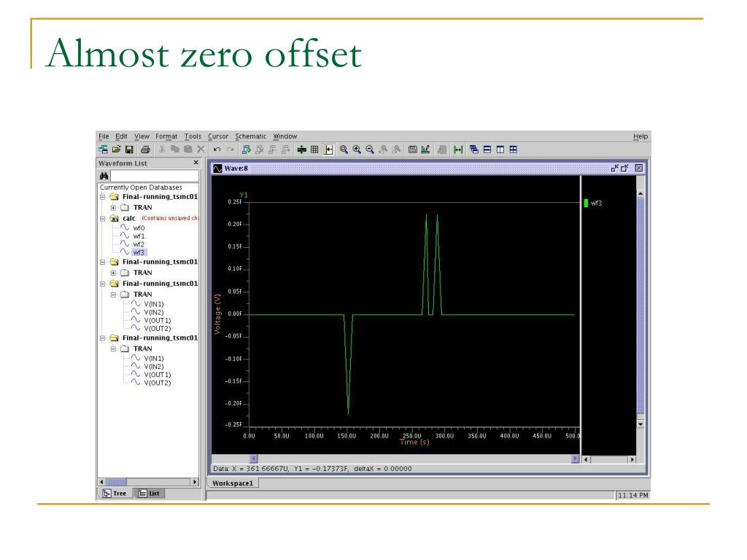Open the Cursor menu
This screenshot has height=560, width=747.
(218, 136)
